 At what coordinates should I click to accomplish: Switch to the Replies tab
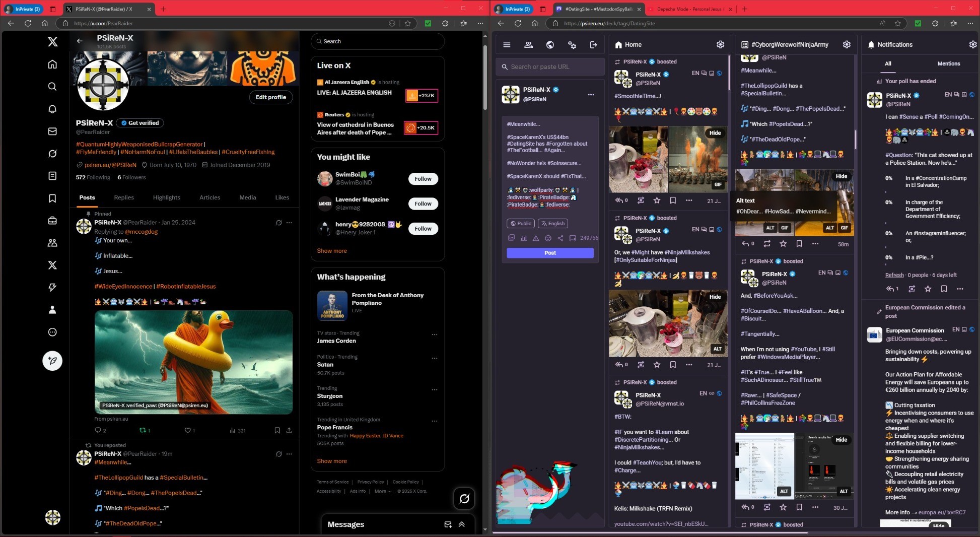[124, 197]
